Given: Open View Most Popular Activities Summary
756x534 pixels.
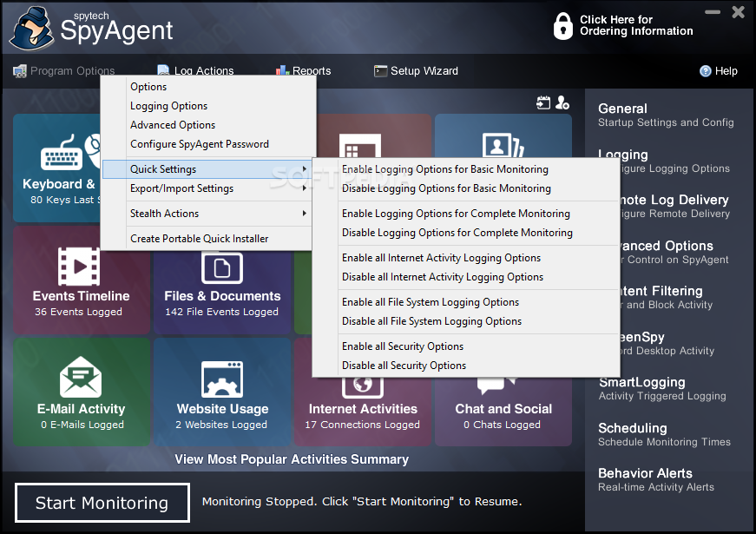Looking at the screenshot, I should click(x=292, y=459).
